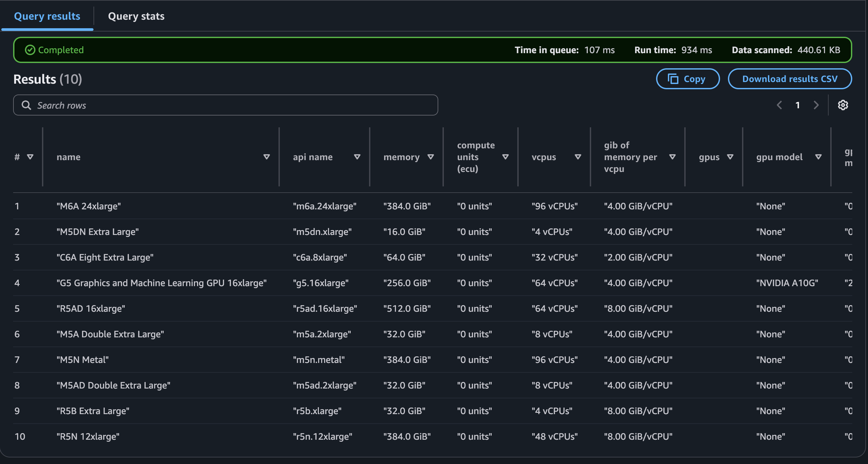This screenshot has height=464, width=868.
Task: Click the "g5.16xlarge" api name cell
Action: pos(320,283)
